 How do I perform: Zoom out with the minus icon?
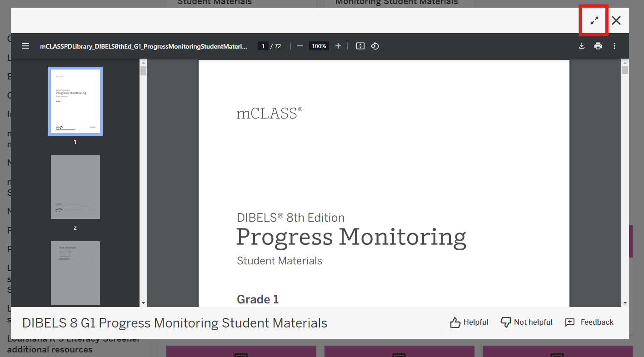pyautogui.click(x=300, y=46)
